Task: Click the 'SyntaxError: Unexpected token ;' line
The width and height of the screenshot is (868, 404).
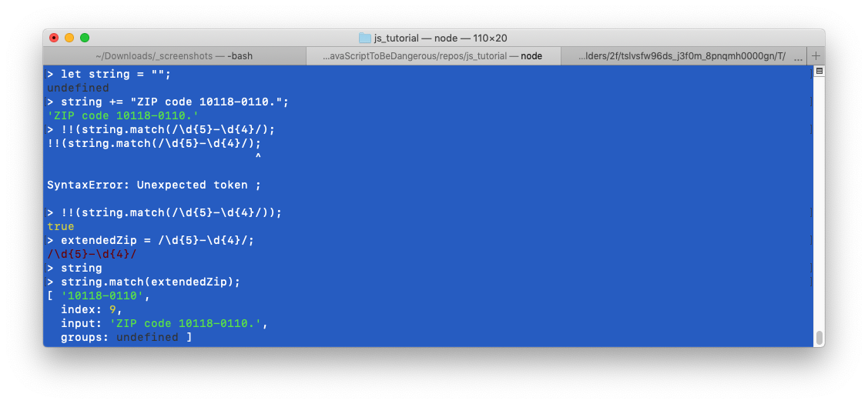Action: (x=154, y=185)
